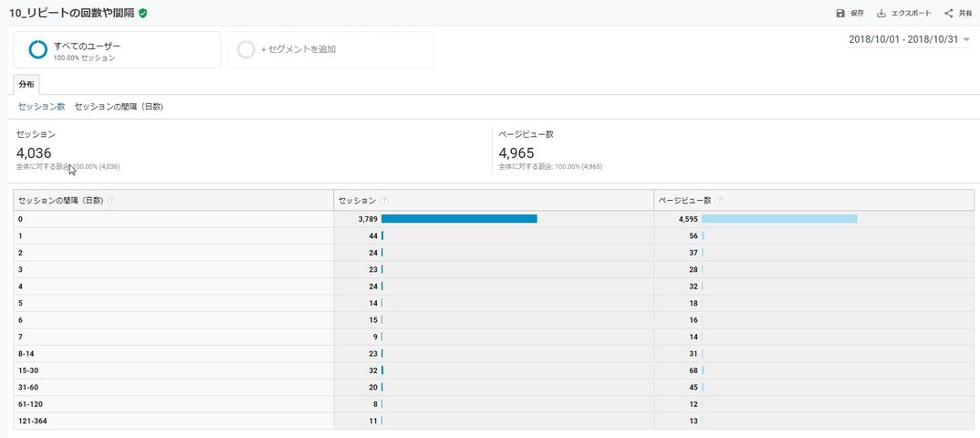Screen dimensions: 980x438
Task: Click the report title 10_リピートの回数や間隔
Action: point(71,14)
